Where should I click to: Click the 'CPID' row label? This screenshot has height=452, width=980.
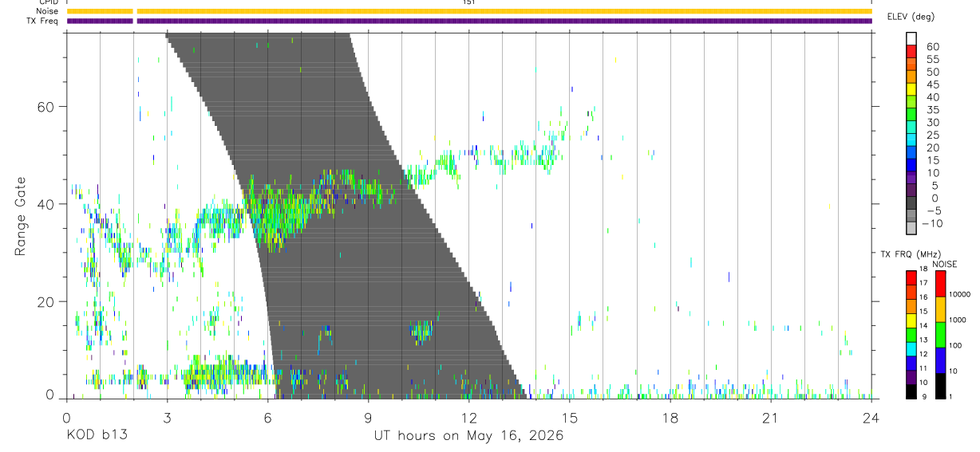click(49, 2)
